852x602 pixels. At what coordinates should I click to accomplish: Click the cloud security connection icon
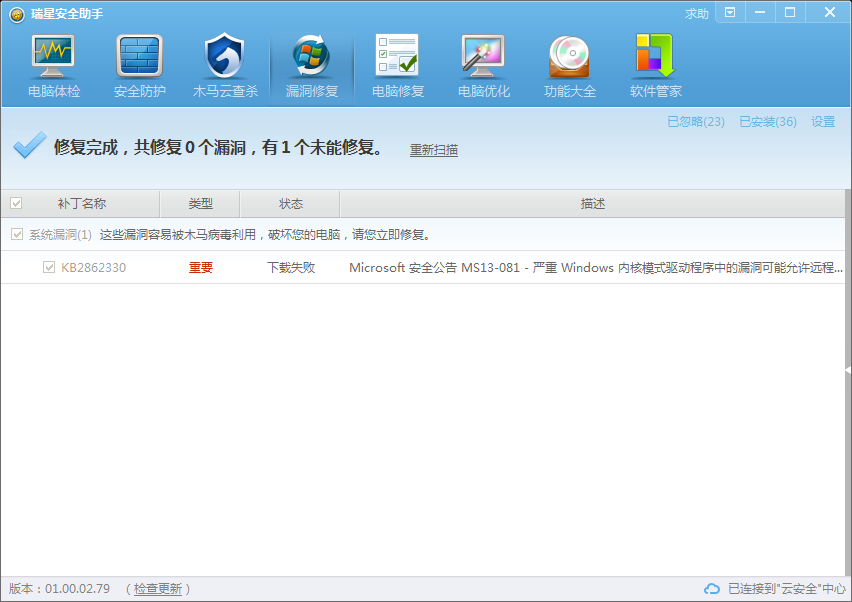[x=712, y=588]
